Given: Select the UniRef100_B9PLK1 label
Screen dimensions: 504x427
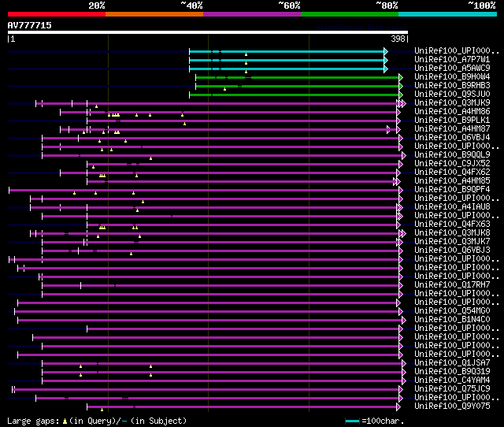Looking at the screenshot, I should coord(452,121).
